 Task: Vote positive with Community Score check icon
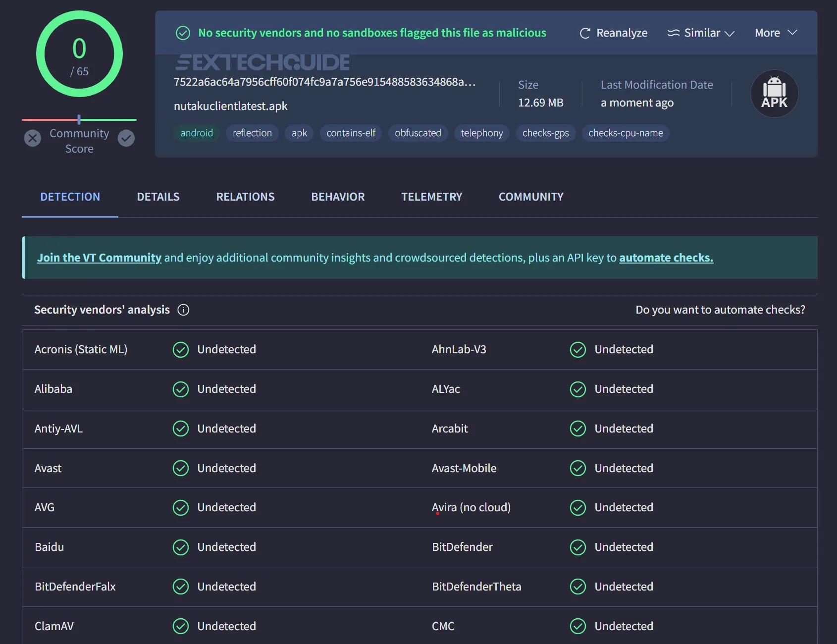pyautogui.click(x=126, y=138)
